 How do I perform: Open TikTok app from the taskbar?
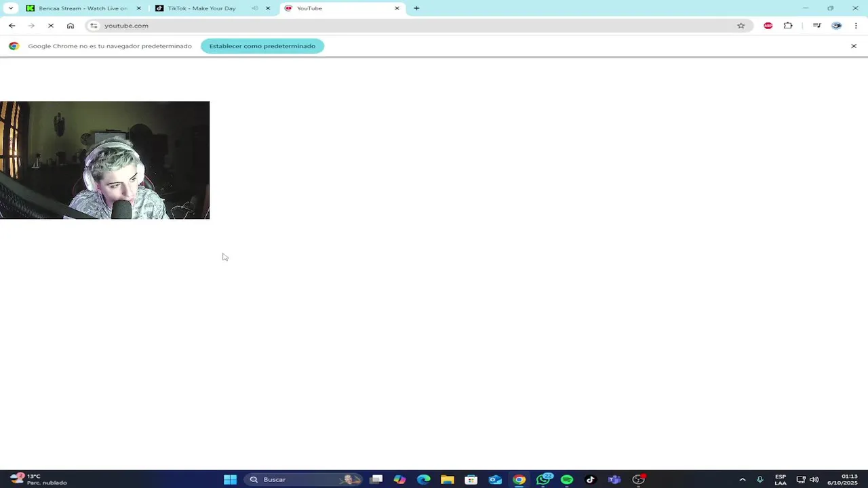point(591,480)
